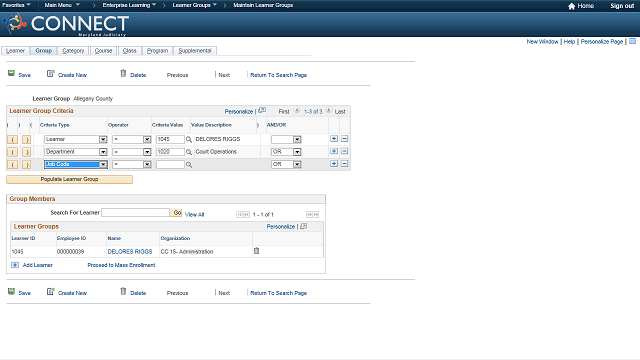Click the Populate Learner Group button
This screenshot has height=360, width=640.
[x=69, y=179]
